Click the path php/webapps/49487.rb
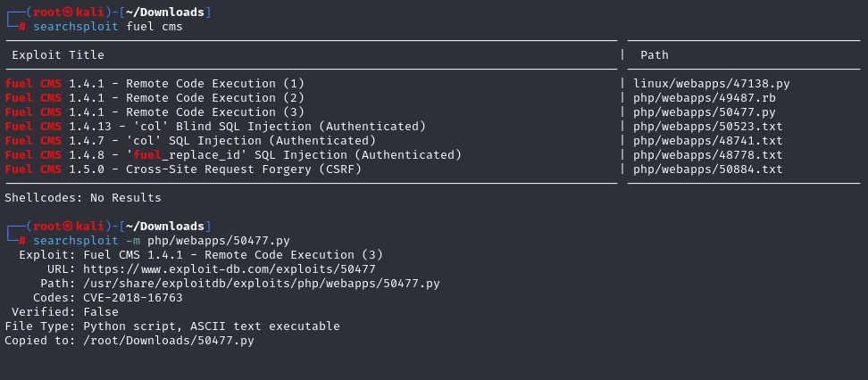 click(x=705, y=98)
